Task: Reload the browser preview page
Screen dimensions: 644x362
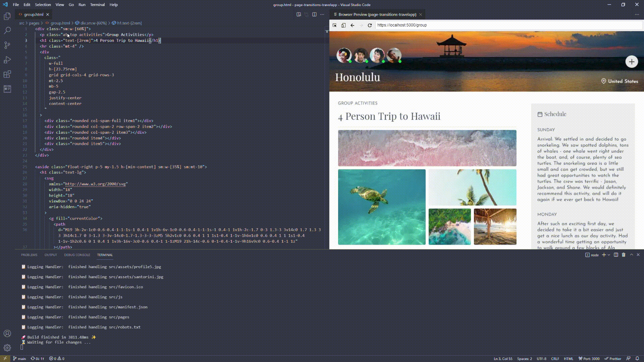Action: [369, 25]
